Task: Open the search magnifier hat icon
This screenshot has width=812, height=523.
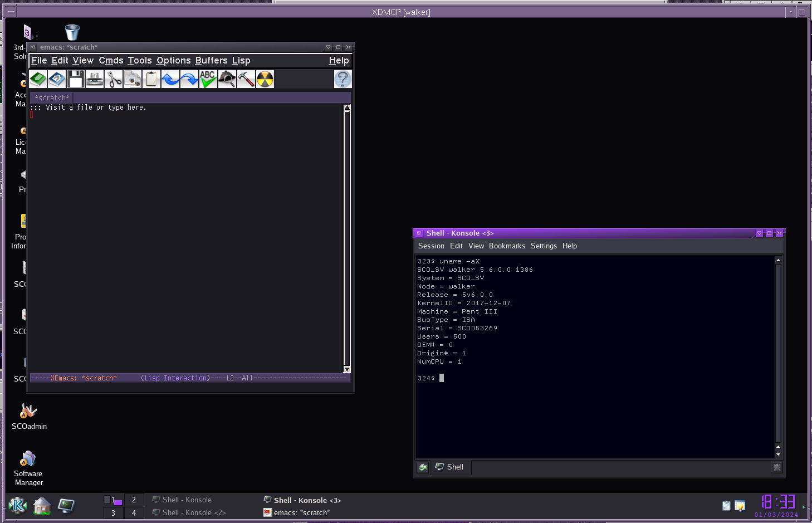Action: [x=227, y=79]
